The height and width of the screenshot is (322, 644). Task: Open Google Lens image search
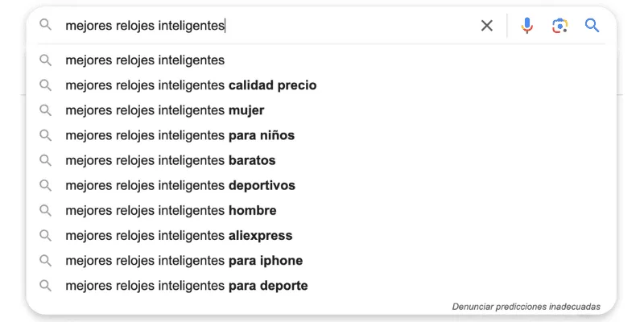point(560,26)
